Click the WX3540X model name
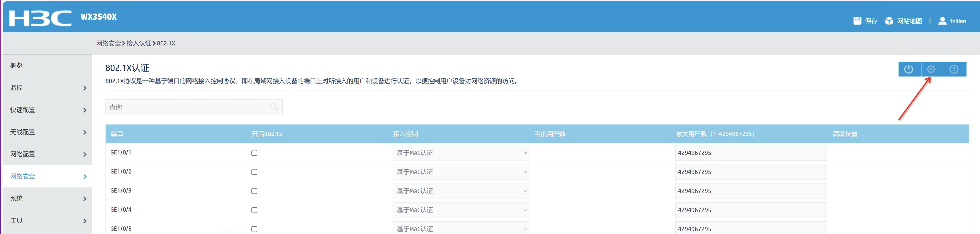 (x=99, y=17)
